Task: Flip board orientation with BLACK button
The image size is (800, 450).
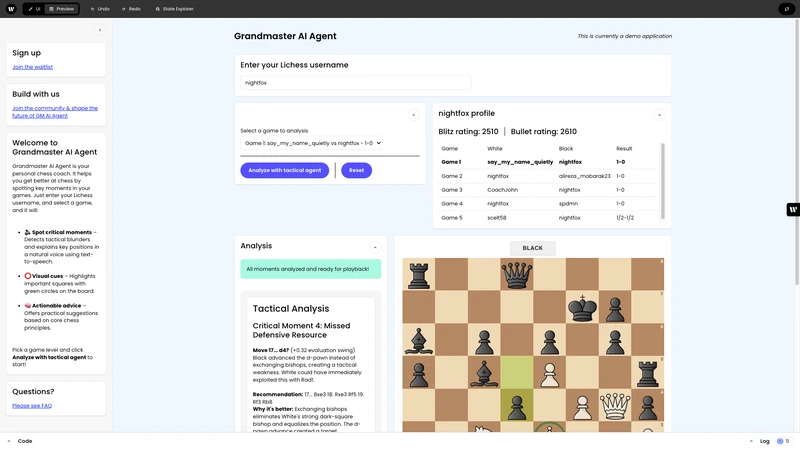Action: (532, 248)
